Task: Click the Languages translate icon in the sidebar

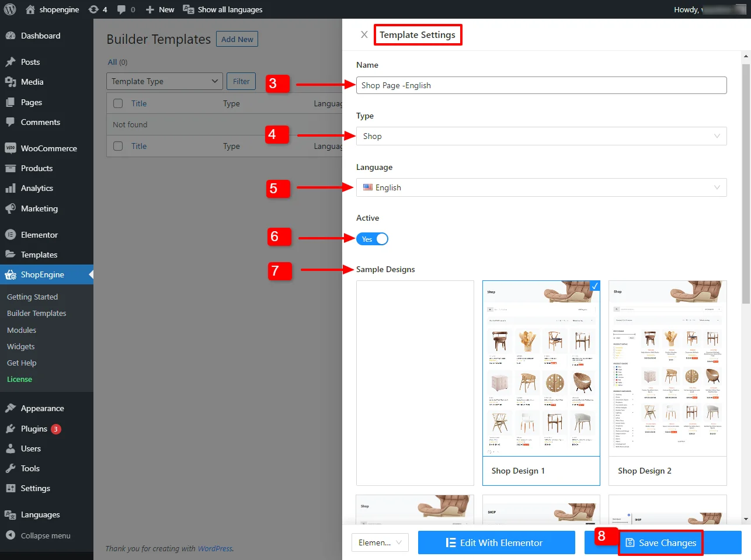Action: (x=11, y=514)
